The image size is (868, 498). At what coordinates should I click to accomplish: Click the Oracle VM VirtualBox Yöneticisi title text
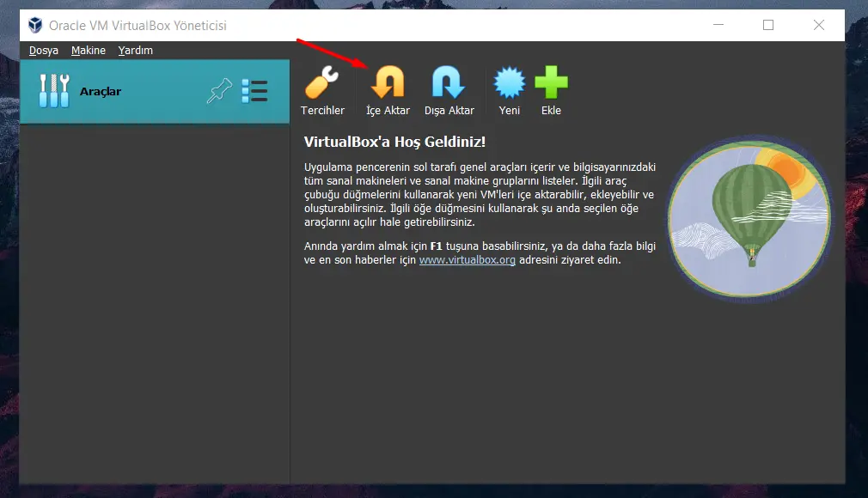tap(138, 26)
